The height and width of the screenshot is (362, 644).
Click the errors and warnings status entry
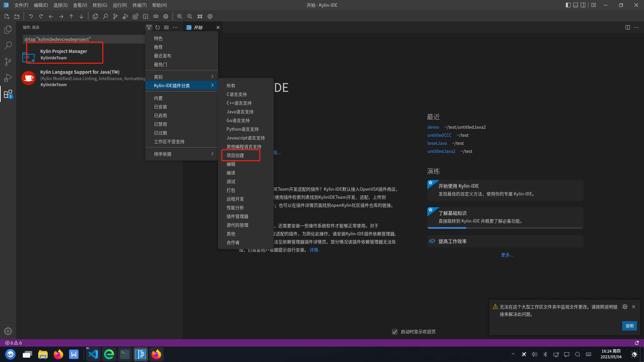[13, 343]
